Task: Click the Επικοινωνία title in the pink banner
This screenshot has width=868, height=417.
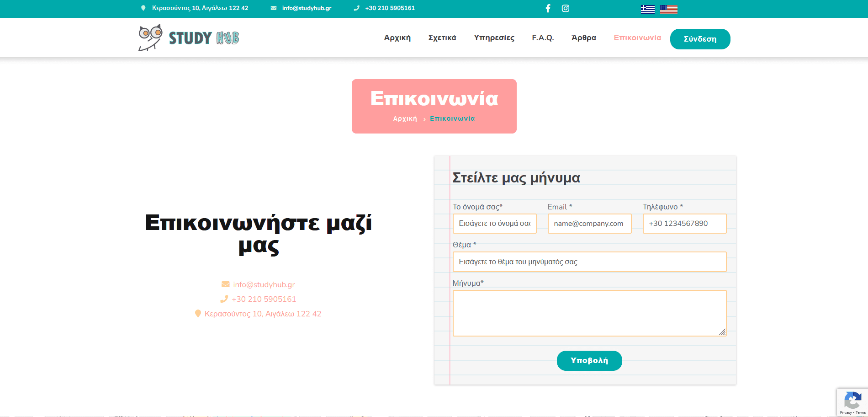Action: pos(434,99)
